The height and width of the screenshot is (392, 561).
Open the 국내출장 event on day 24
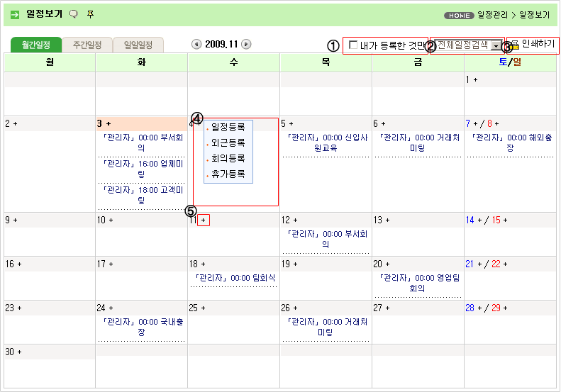[141, 327]
